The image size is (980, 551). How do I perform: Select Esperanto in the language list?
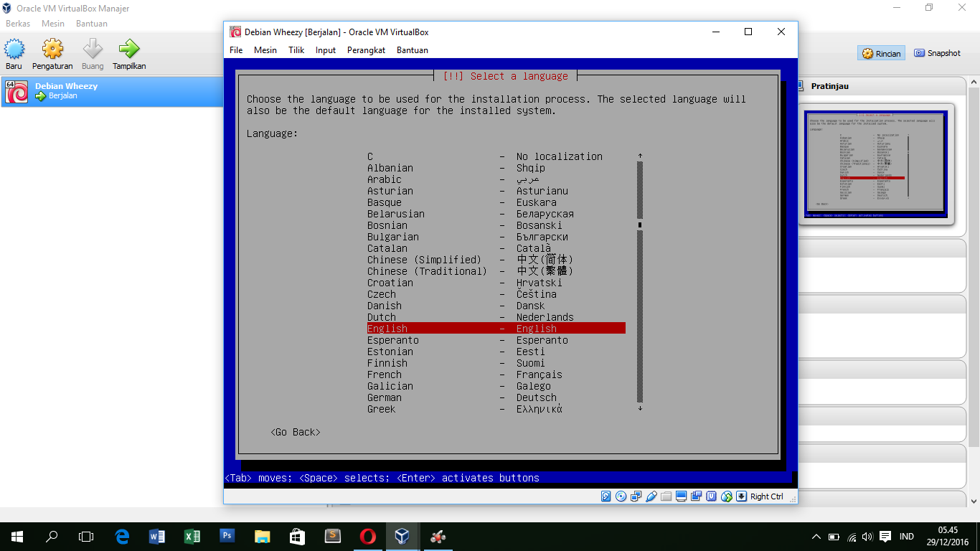[x=496, y=340]
